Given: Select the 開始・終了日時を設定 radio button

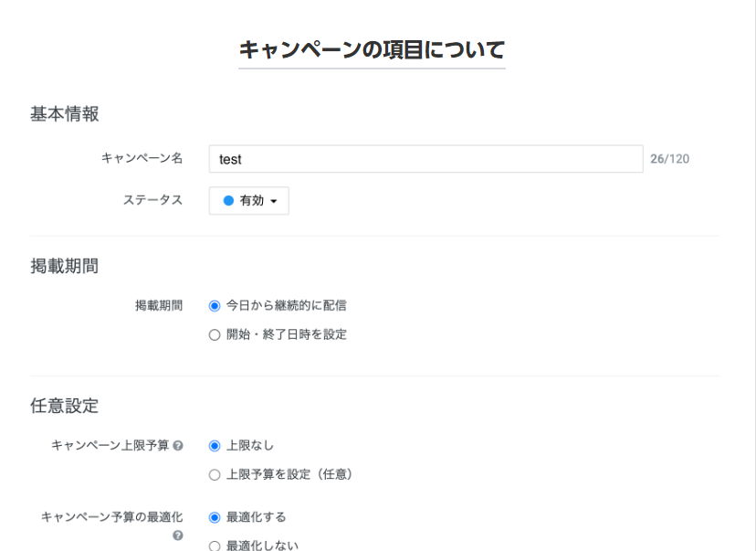Looking at the screenshot, I should 215,334.
